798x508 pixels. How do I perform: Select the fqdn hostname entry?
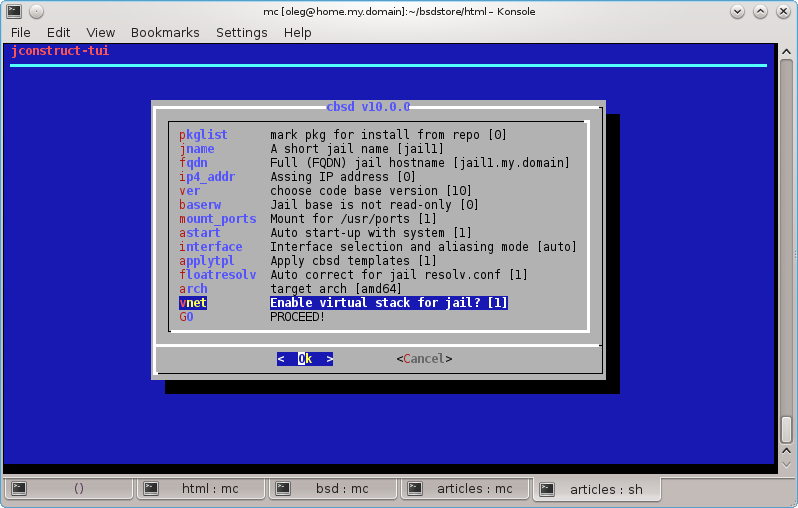coord(374,163)
